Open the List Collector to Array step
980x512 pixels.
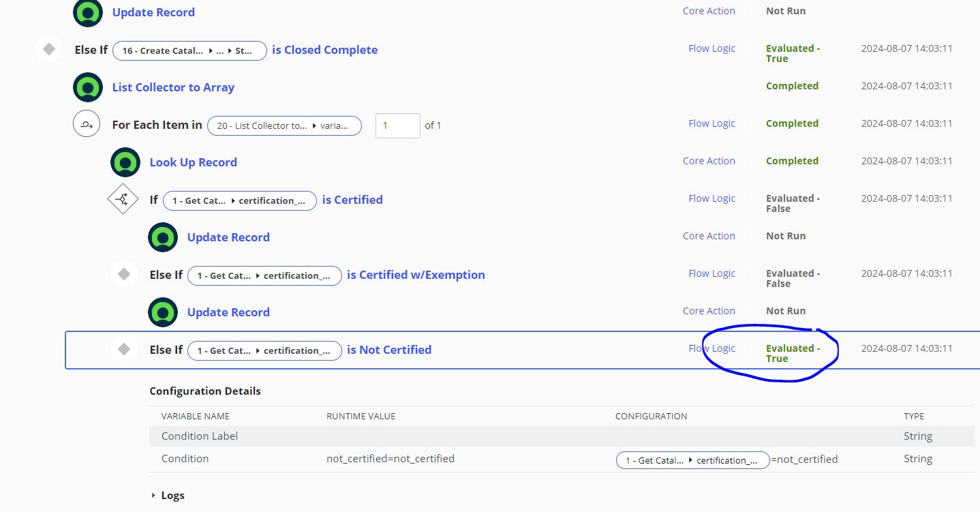pyautogui.click(x=173, y=87)
